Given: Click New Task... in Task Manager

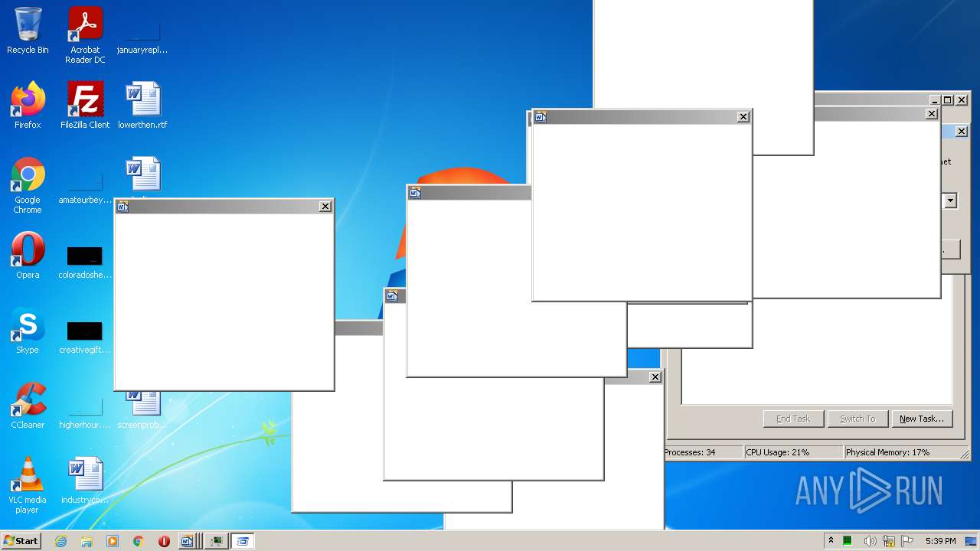Looking at the screenshot, I should click(922, 419).
